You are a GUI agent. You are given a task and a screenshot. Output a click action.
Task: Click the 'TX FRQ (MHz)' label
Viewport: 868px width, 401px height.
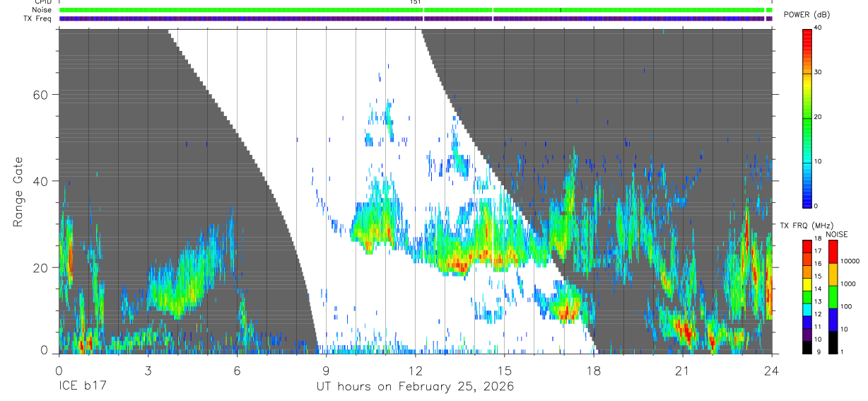(x=805, y=226)
